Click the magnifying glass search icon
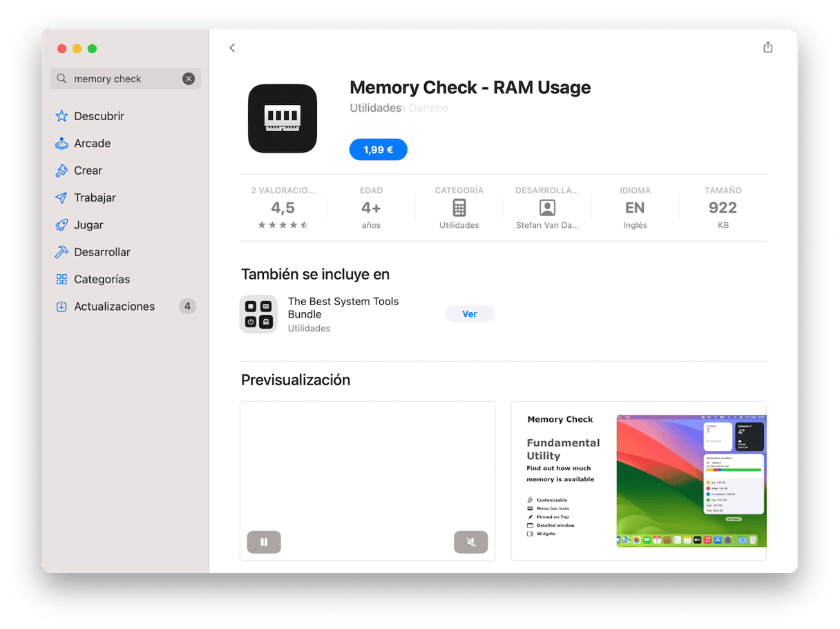The image size is (840, 629). click(62, 79)
